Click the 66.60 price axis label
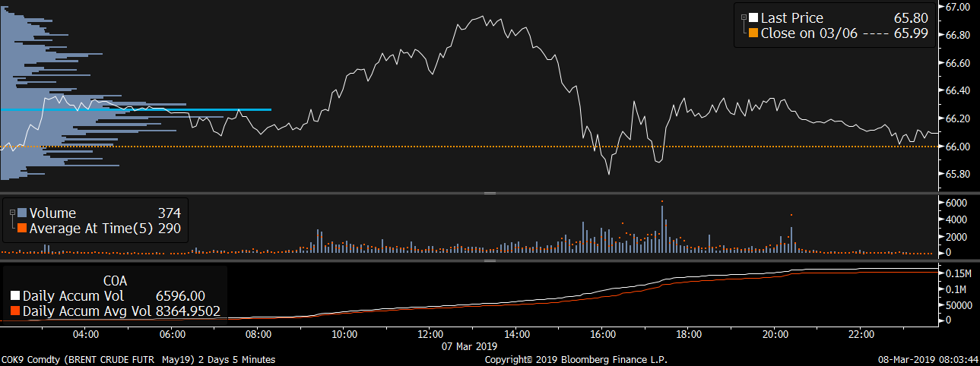 point(956,63)
